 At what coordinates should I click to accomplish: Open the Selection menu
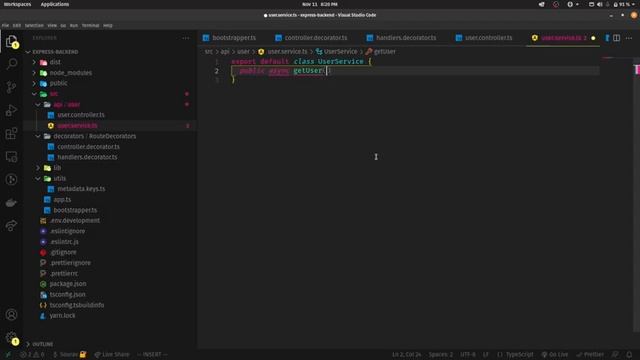click(34, 25)
